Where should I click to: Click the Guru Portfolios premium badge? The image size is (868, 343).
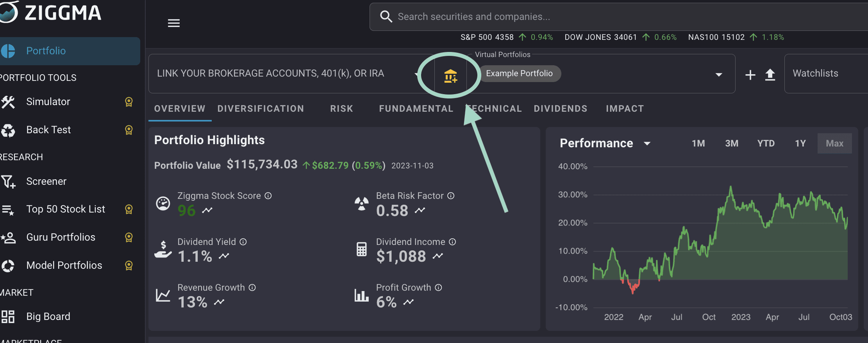[129, 238]
